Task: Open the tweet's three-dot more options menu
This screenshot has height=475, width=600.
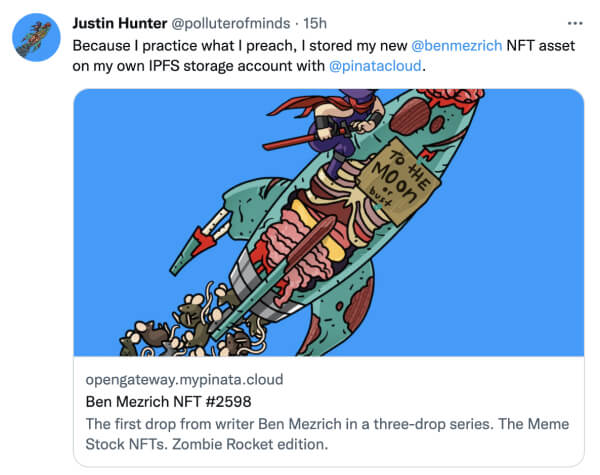Action: pyautogui.click(x=573, y=22)
